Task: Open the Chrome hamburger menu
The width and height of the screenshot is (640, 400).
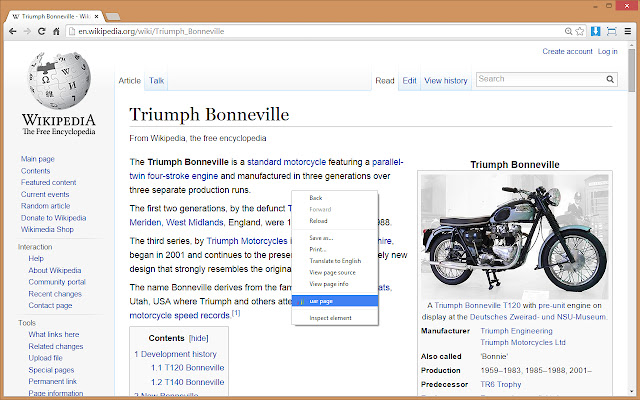Action: point(627,31)
